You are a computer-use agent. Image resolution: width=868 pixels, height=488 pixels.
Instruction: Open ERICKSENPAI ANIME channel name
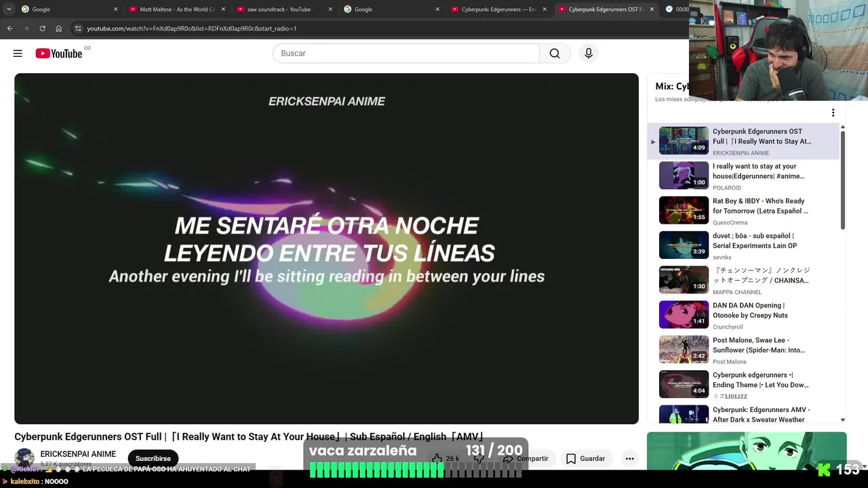(x=78, y=454)
